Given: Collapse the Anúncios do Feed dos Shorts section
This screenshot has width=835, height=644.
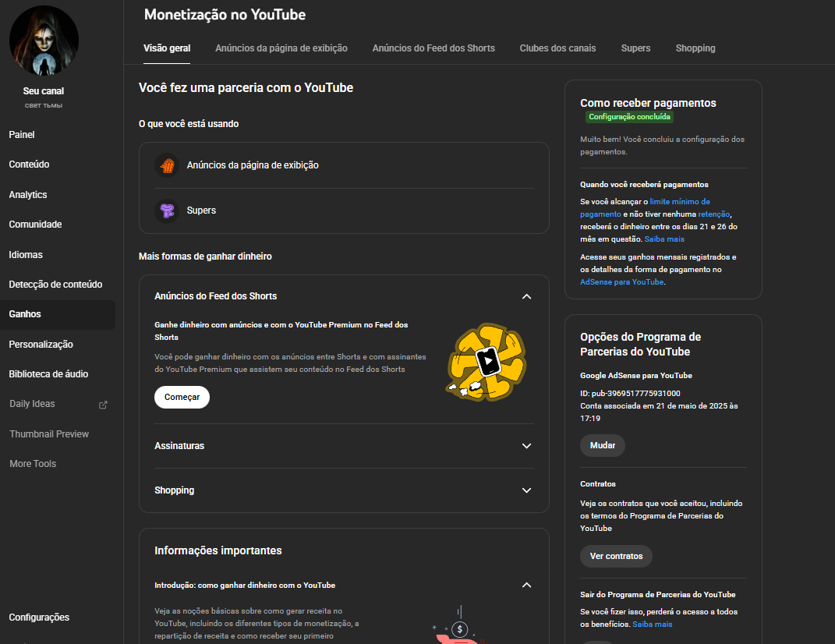Looking at the screenshot, I should [x=526, y=296].
